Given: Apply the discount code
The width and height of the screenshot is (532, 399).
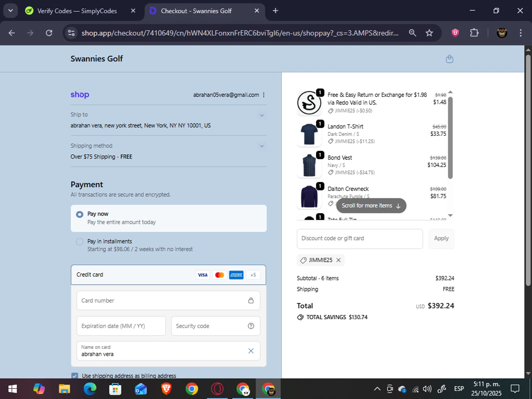Looking at the screenshot, I should [441, 239].
